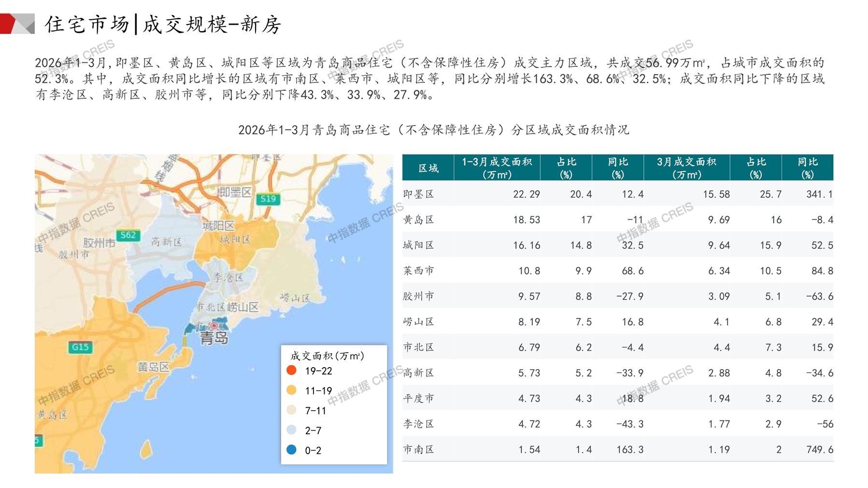Image resolution: width=868 pixels, height=488 pixels.
Task: Select the light blue 2-7 legend dot
Action: (291, 430)
